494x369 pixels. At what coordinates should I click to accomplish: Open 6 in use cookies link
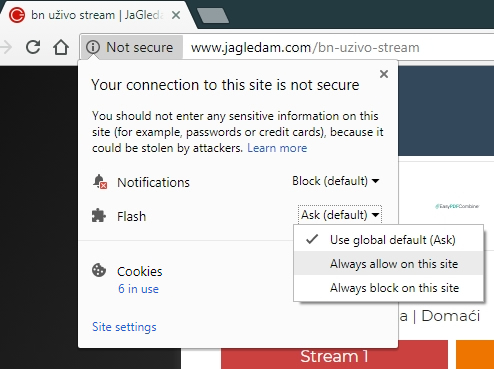tap(138, 289)
